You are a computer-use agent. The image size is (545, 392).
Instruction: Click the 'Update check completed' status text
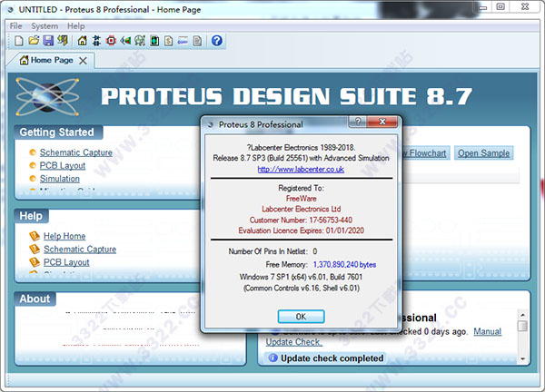pyautogui.click(x=332, y=358)
